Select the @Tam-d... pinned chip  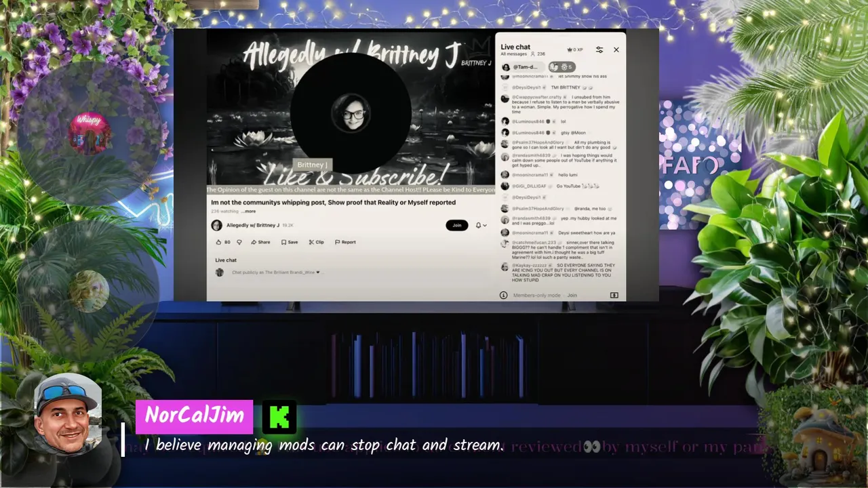(524, 67)
